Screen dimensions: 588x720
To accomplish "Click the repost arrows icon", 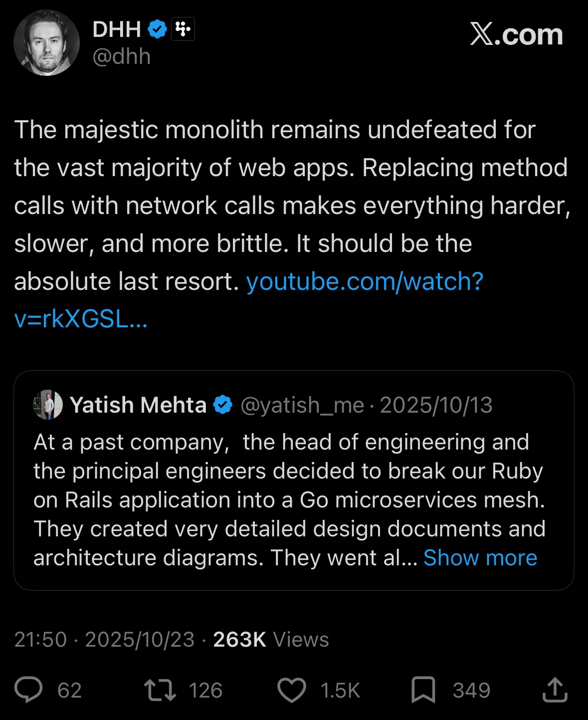I will coord(160,690).
